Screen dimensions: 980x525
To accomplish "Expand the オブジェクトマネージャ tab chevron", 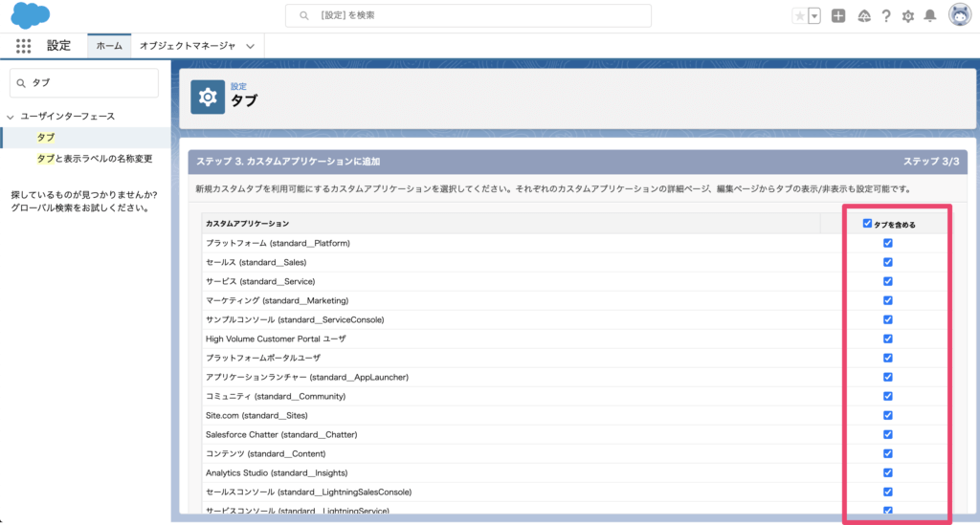I will click(250, 46).
